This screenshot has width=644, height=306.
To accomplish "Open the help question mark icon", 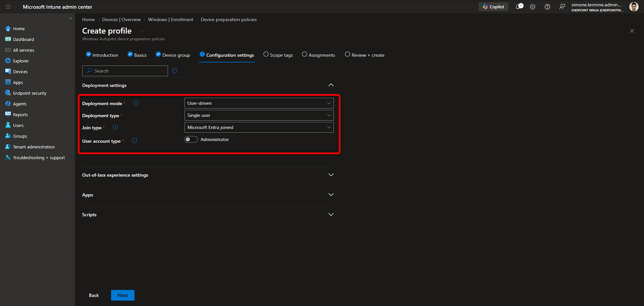I will (547, 7).
